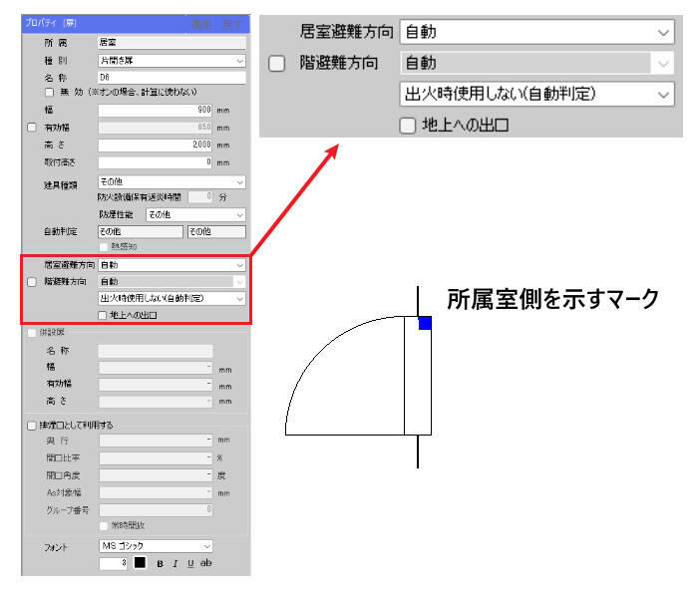Click the プロパティ [扉] panel title

click(51, 23)
